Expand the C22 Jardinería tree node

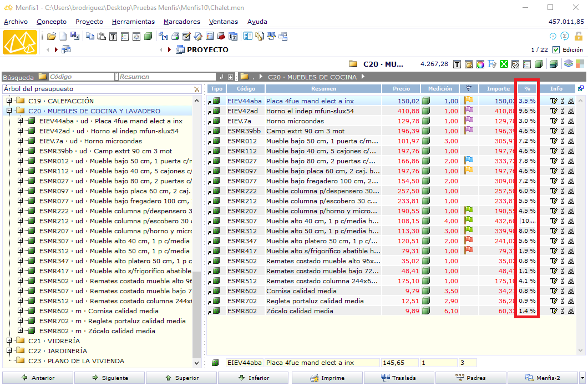click(x=9, y=350)
